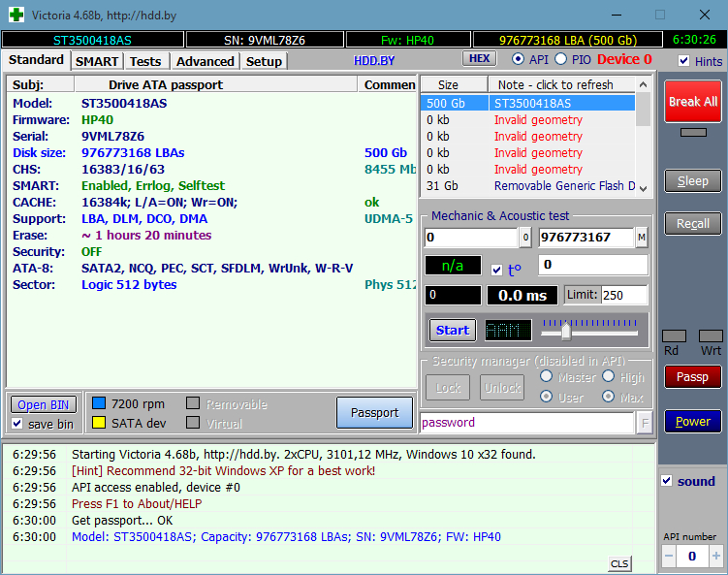Click the temperature value field
Viewport: 728px width, 575px height.
pos(593,265)
